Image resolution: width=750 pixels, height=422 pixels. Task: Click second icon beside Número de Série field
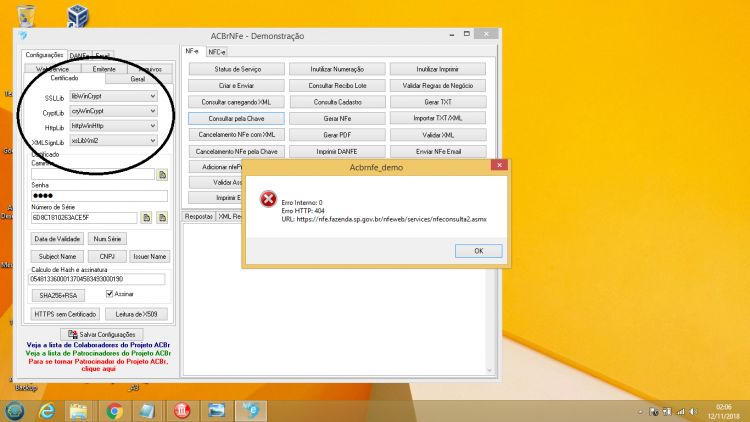162,218
